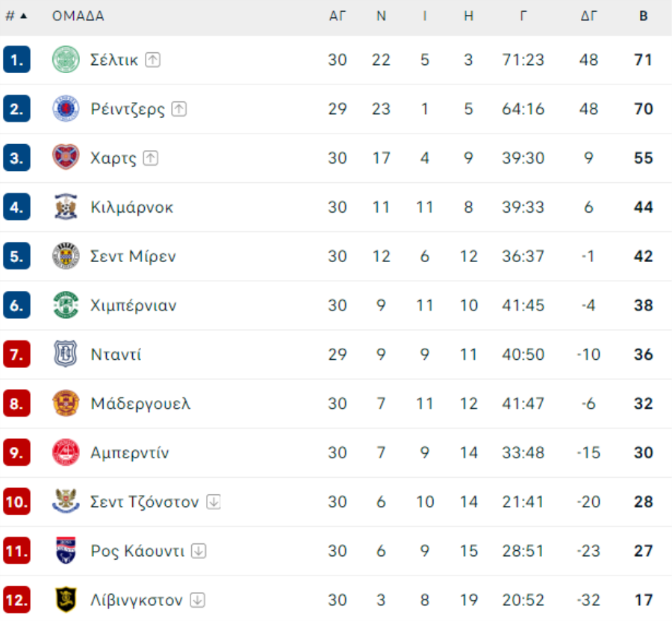
Task: Open the Ρέιντζερς team link
Action: [128, 109]
